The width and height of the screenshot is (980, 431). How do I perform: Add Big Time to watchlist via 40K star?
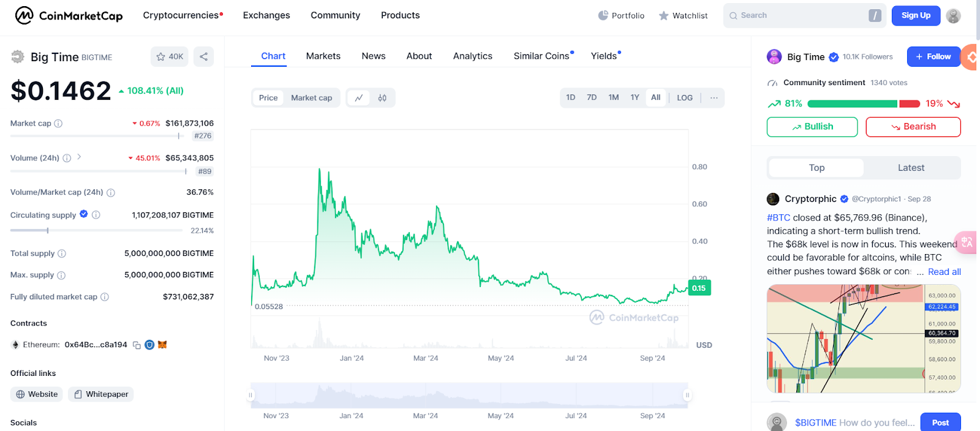(170, 56)
